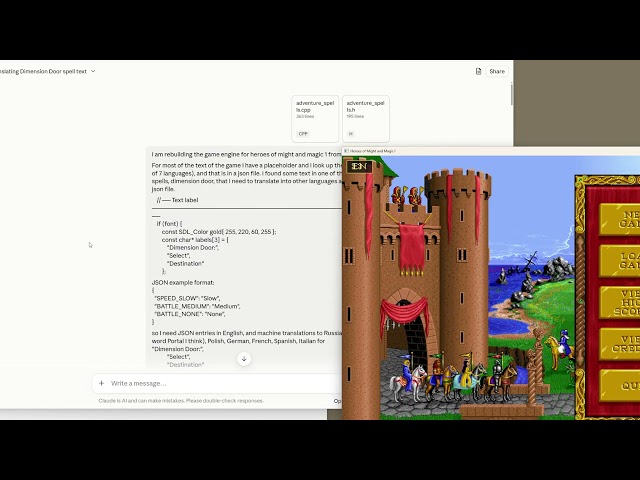Open the adventure_spells.h attachment card
This screenshot has width=640, height=480.
366,119
